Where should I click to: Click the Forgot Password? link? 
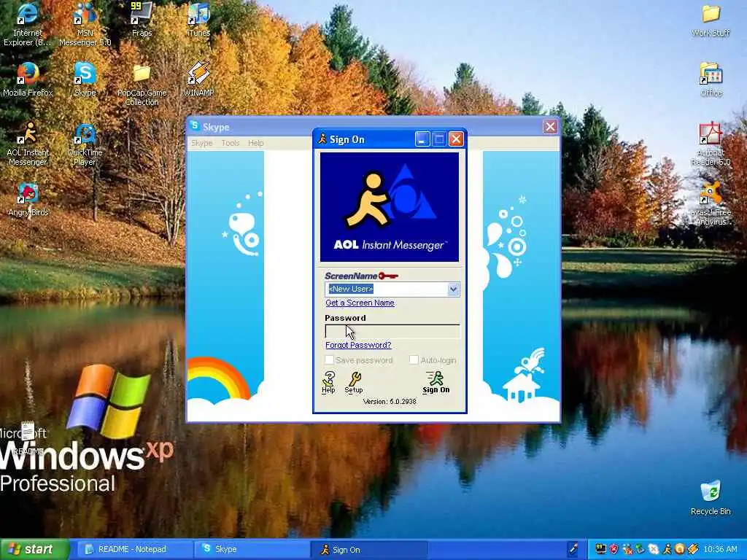click(358, 345)
